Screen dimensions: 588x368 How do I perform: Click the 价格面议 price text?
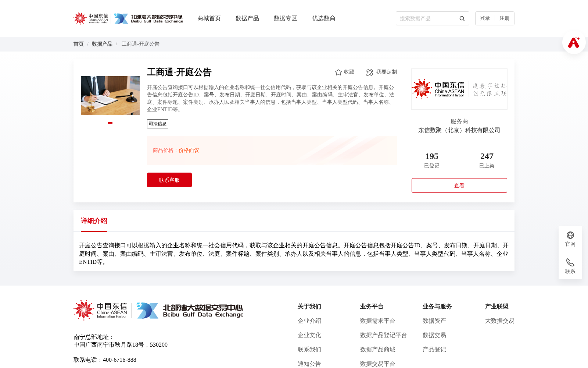[189, 151]
